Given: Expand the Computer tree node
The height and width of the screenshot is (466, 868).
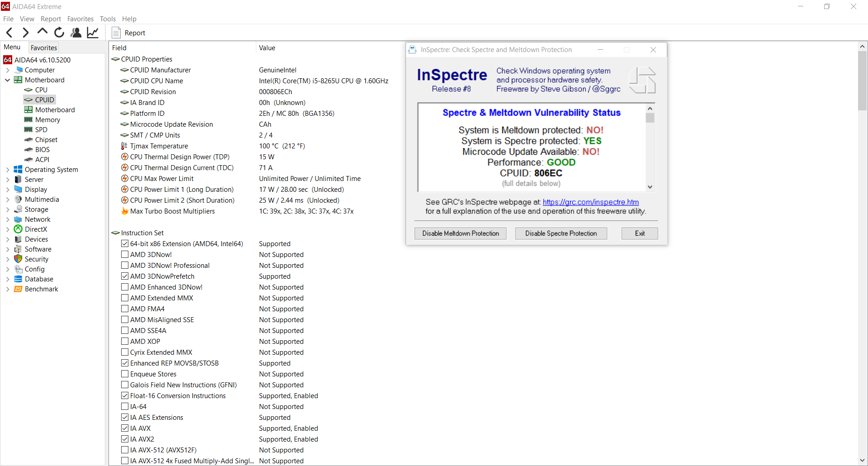Looking at the screenshot, I should (7, 70).
